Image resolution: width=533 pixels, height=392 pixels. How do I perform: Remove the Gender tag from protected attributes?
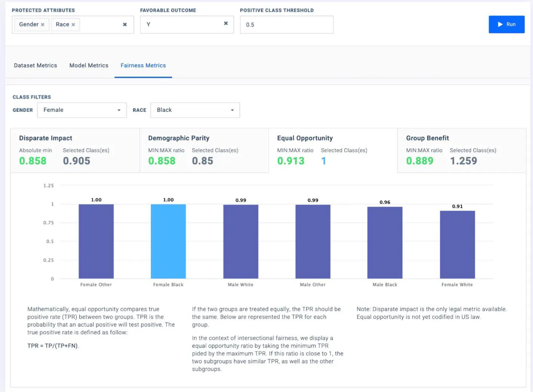[x=43, y=25]
